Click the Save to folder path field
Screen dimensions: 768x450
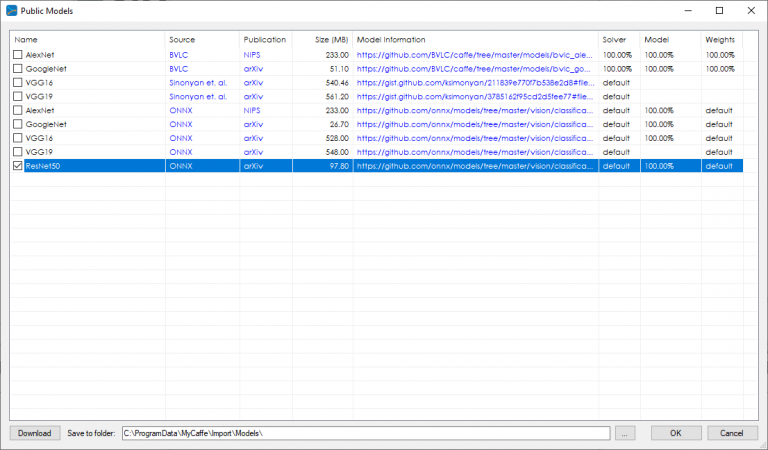click(x=365, y=433)
